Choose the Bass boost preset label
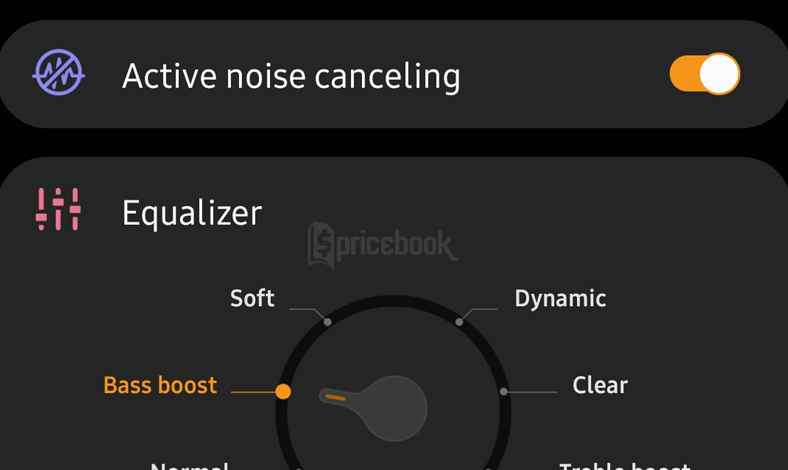 pos(160,385)
